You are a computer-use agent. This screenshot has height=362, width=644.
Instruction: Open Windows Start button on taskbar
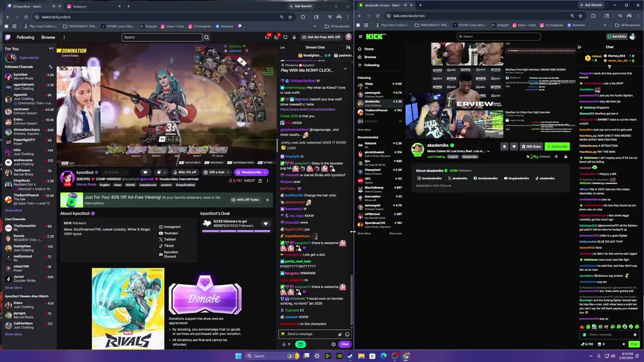point(238,356)
